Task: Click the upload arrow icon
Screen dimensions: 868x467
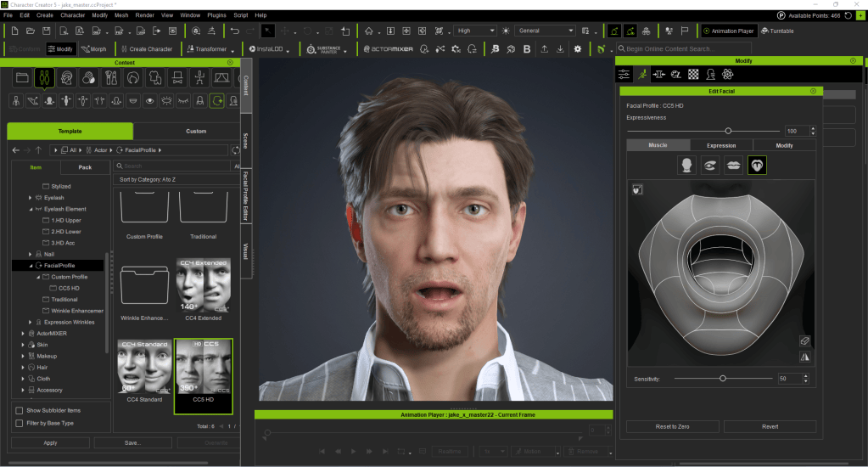Action: (545, 48)
